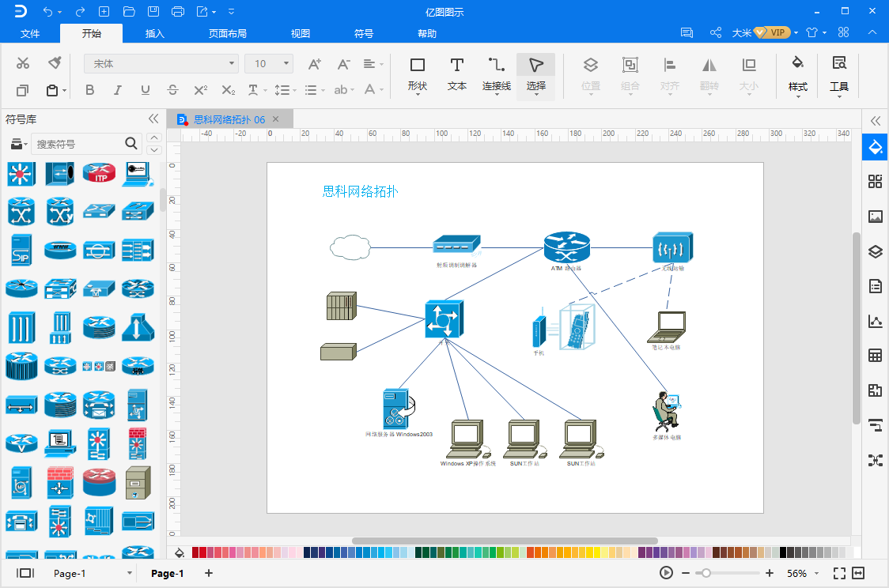The width and height of the screenshot is (889, 588).
Task: Click the comment icon in the top bar
Action: 687,32
